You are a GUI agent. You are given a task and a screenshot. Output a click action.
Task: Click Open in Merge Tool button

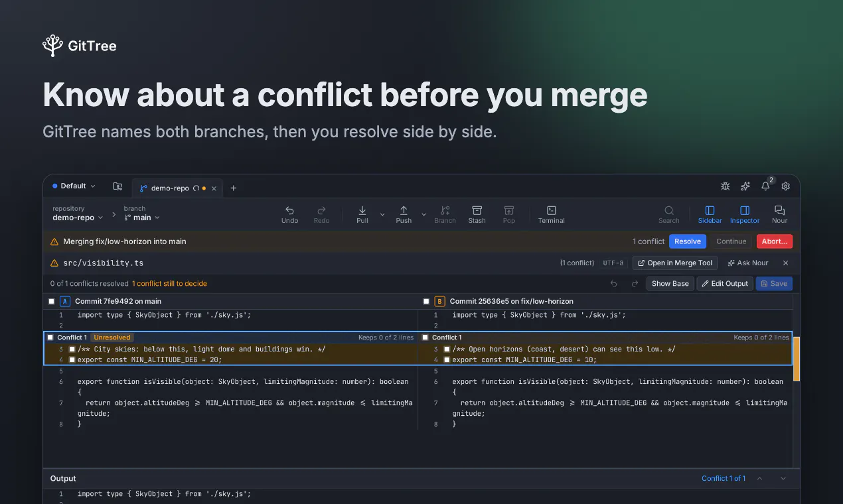(x=675, y=263)
